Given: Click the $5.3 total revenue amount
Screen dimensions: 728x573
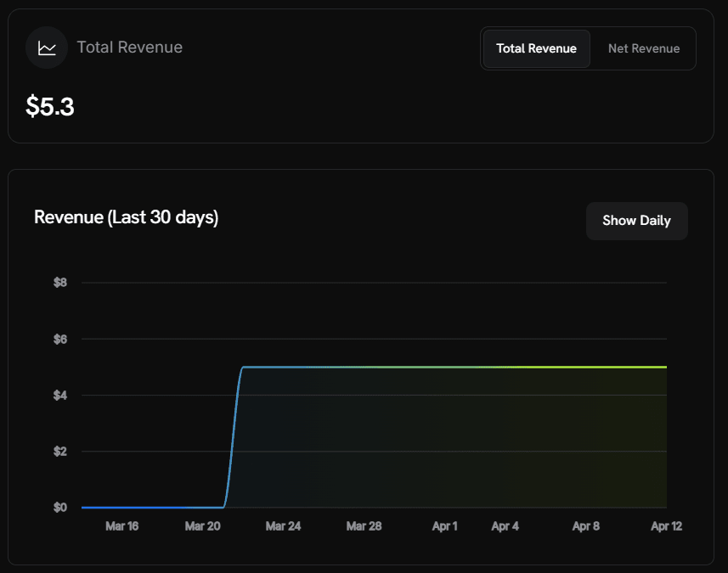Looking at the screenshot, I should (x=50, y=107).
